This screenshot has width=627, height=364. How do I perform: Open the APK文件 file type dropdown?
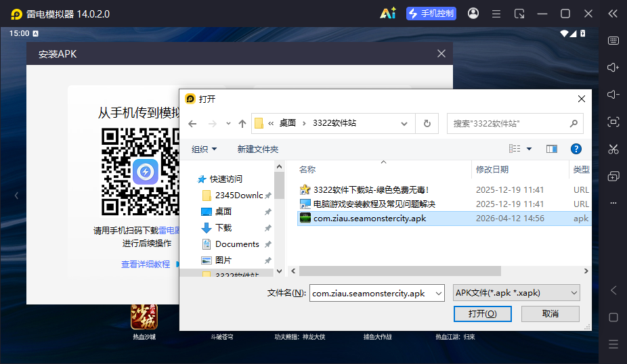pos(516,293)
